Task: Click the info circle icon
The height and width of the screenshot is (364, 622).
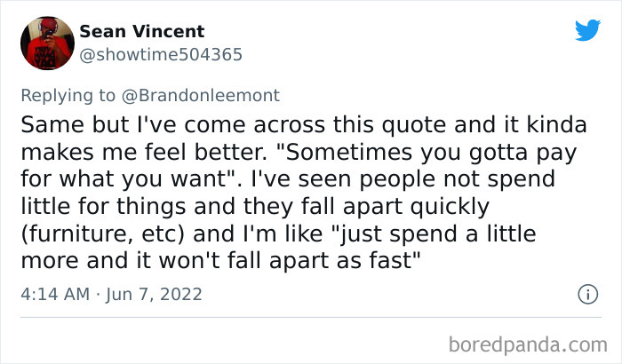Action: pos(586,293)
